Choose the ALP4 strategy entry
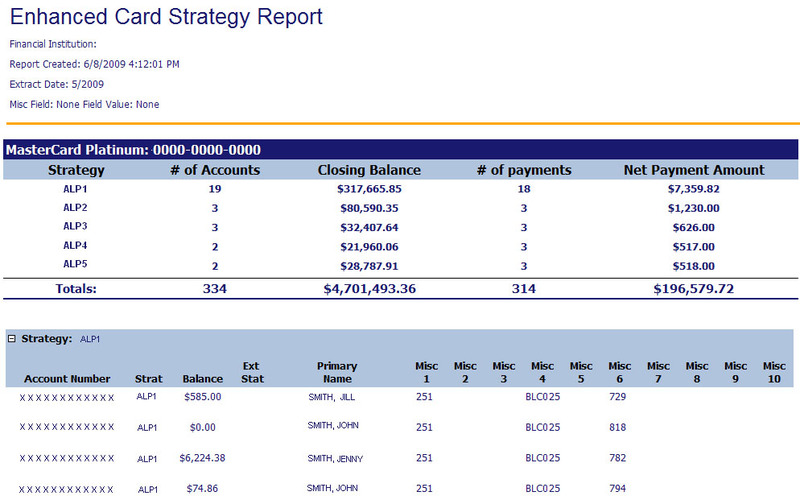800x500 pixels. coord(76,245)
